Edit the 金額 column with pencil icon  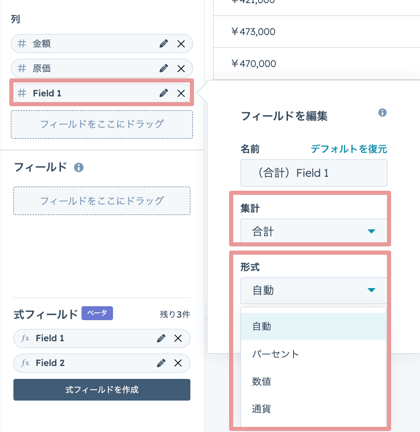(x=164, y=44)
